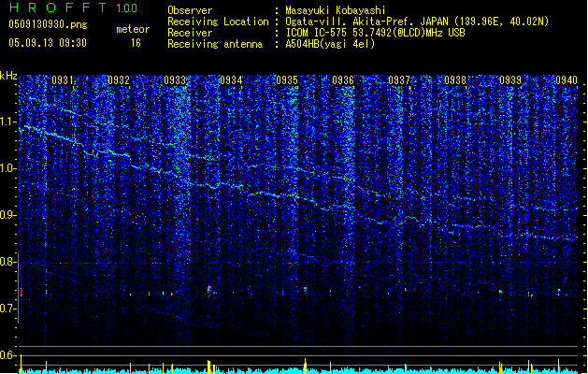Screen dimensions: 588x374
Task: Select the version number 1.0.0
Action: click(127, 8)
